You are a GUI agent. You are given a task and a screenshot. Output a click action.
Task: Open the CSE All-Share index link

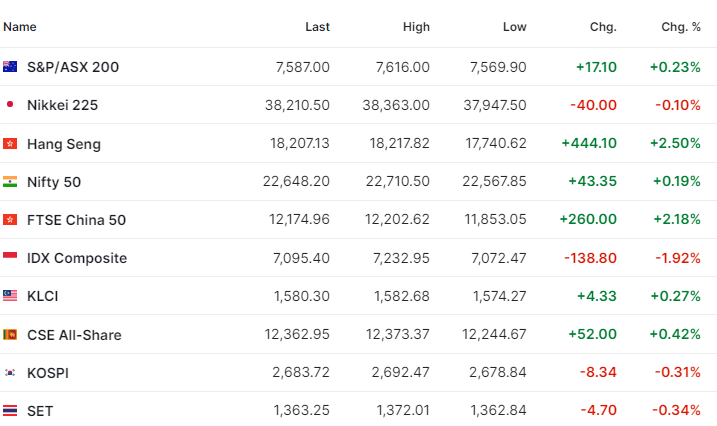click(x=75, y=335)
